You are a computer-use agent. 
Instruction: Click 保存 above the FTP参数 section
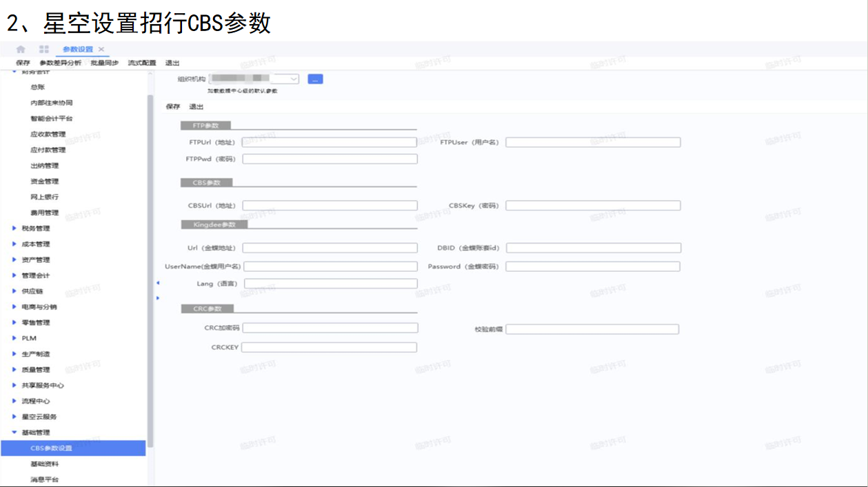[x=173, y=107]
